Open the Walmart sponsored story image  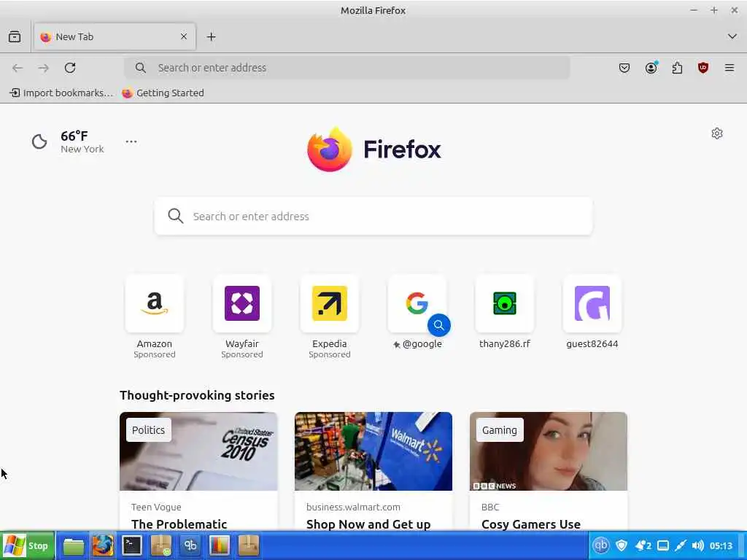coord(373,451)
